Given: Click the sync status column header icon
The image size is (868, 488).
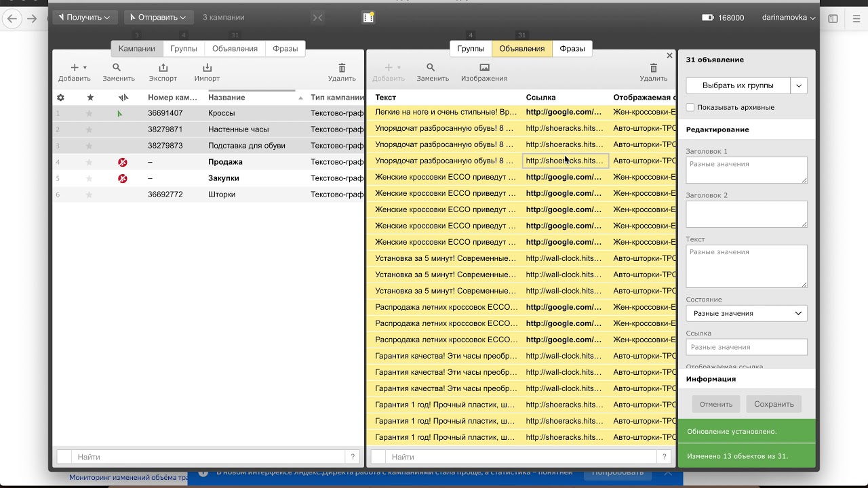Looking at the screenshot, I should [123, 98].
